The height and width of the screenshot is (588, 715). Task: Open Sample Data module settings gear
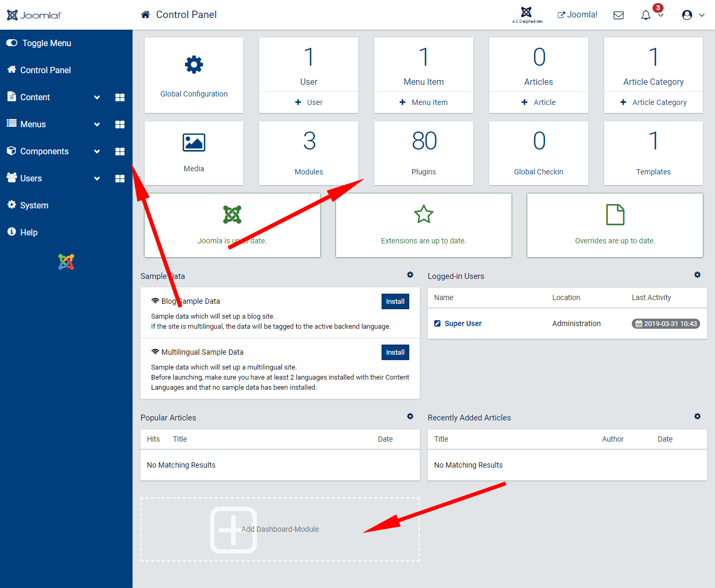[x=410, y=275]
